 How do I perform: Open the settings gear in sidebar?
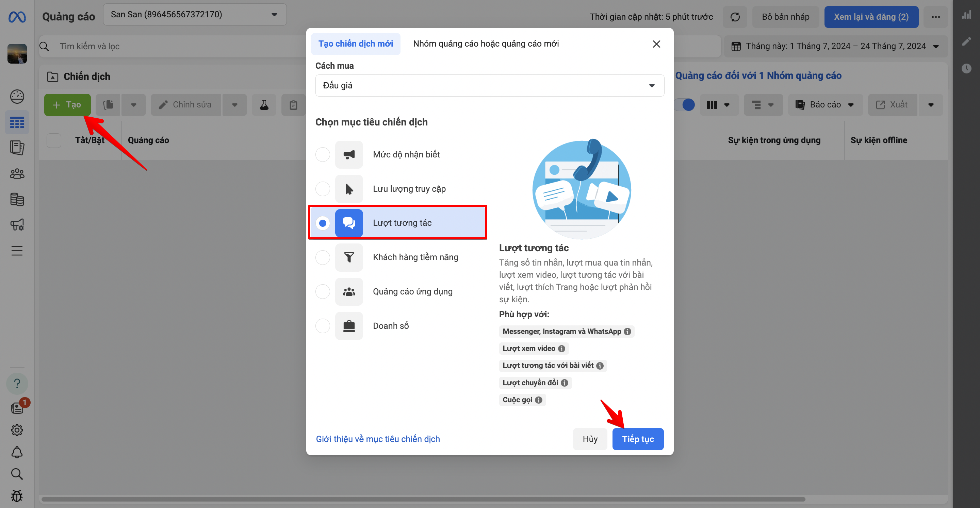[17, 430]
